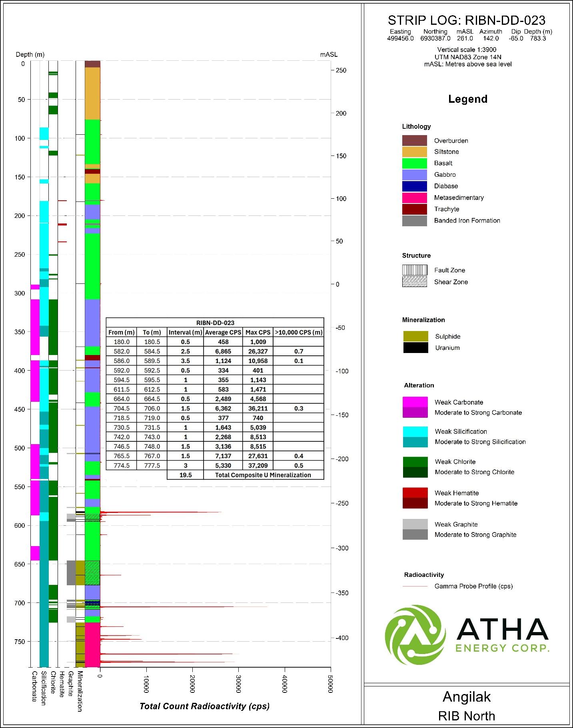Click the "Total Count Radioactivity (cps)" axis label
573x728 pixels.
(x=204, y=706)
